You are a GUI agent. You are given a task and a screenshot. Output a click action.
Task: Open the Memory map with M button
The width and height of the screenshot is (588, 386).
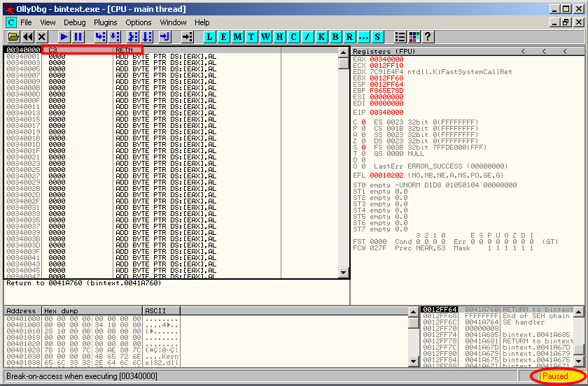point(238,36)
